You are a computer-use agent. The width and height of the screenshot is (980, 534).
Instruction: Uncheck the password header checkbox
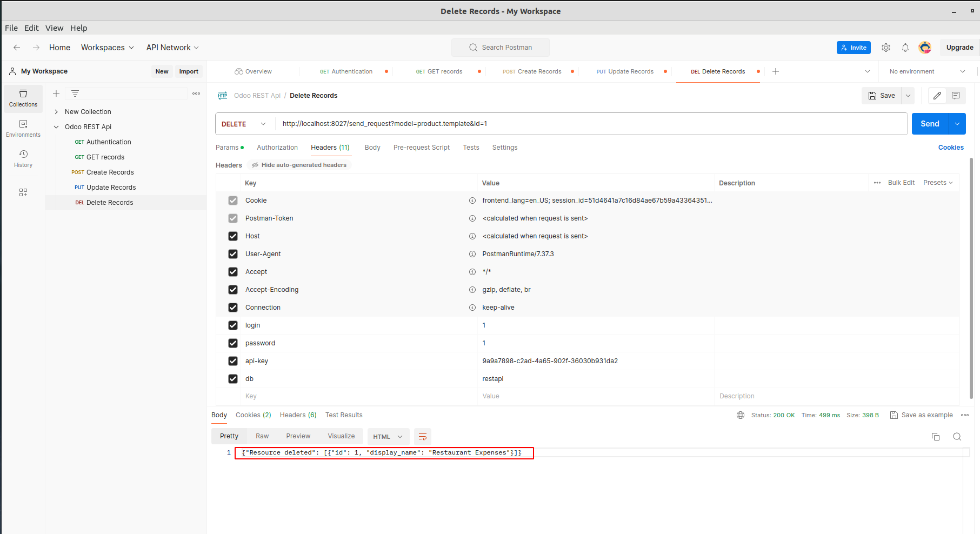click(x=233, y=343)
